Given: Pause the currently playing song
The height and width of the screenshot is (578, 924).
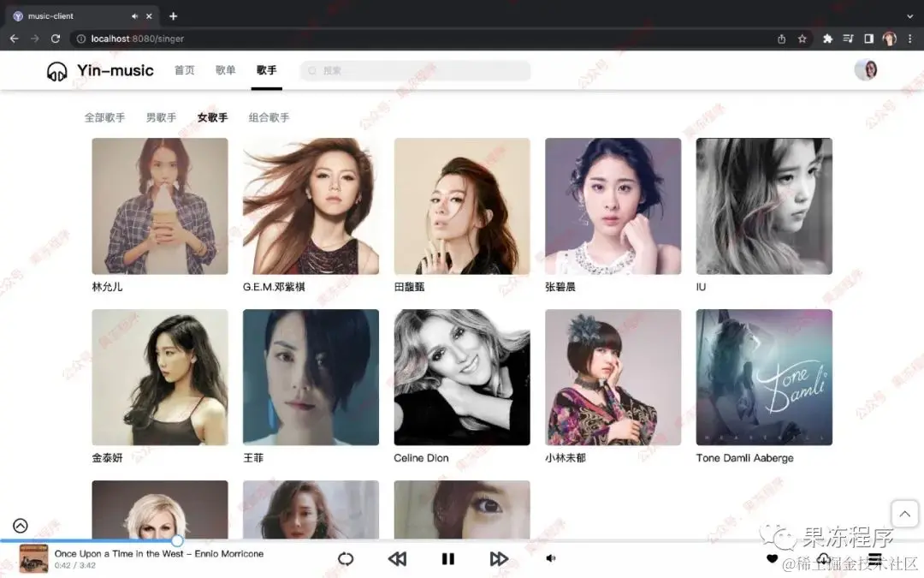Looking at the screenshot, I should pyautogui.click(x=448, y=558).
